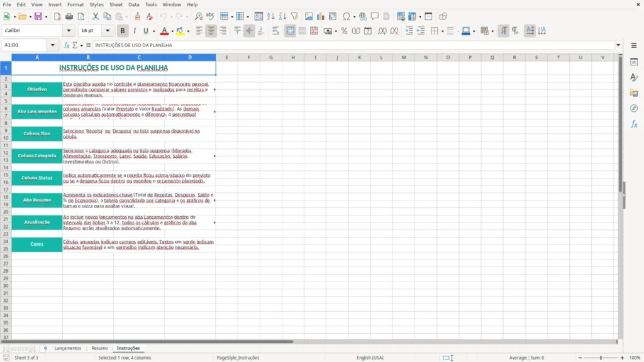Open the font name dropdown arrow
This screenshot has width=644, height=362.
click(69, 30)
